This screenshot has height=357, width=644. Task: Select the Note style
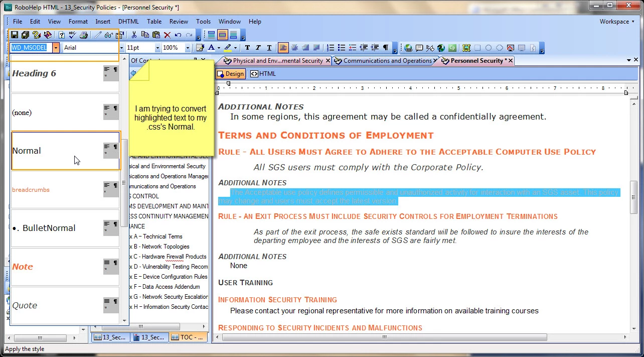66,267
